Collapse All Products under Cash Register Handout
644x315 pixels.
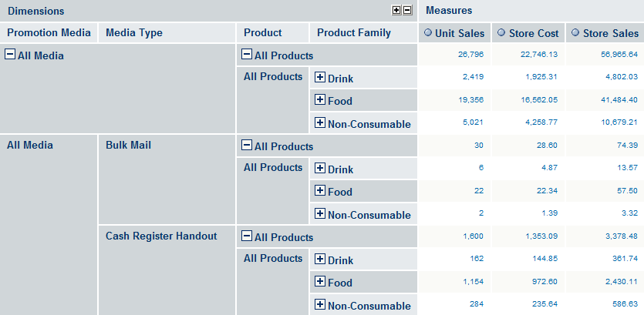pyautogui.click(x=247, y=236)
